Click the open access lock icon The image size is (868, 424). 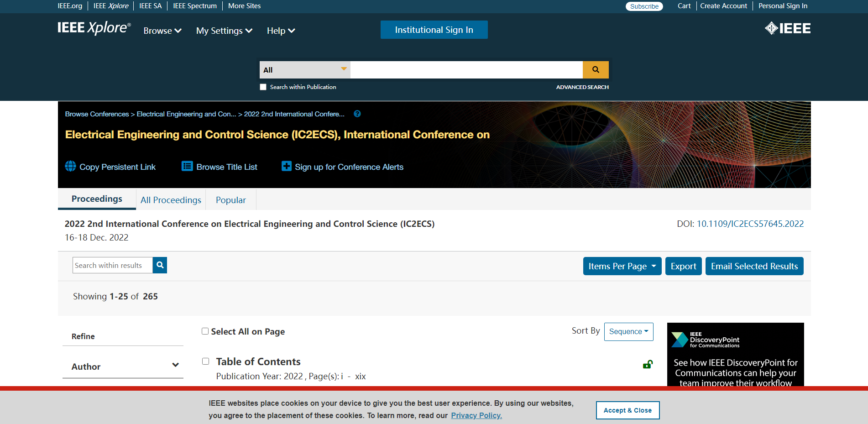[x=648, y=364]
